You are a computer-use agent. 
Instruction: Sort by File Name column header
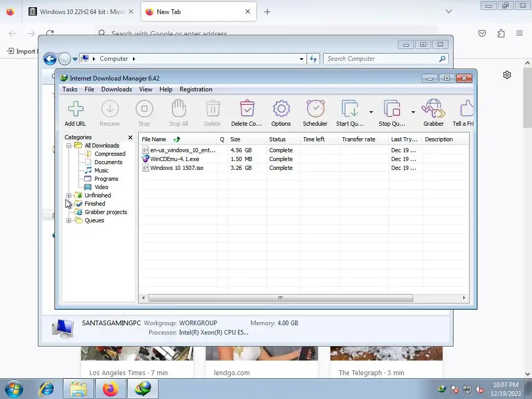coord(178,139)
